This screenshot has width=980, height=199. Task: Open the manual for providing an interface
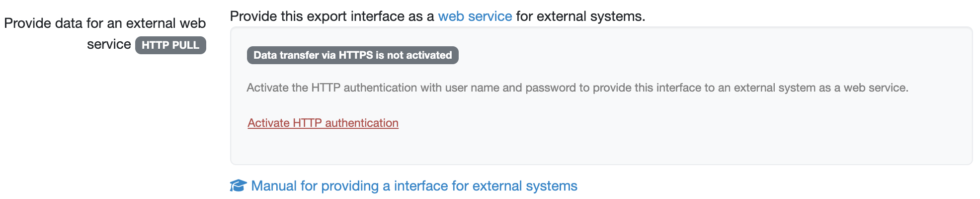(x=413, y=186)
